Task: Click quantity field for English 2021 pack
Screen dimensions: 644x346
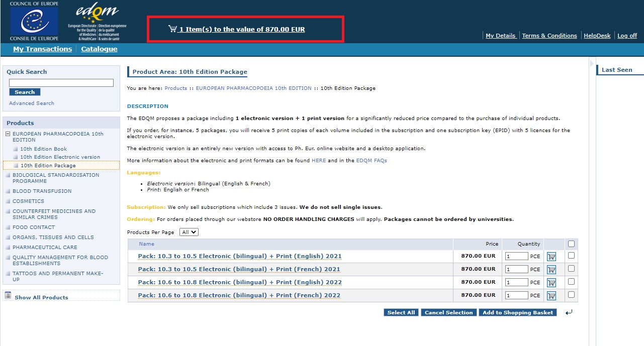Action: (516, 256)
